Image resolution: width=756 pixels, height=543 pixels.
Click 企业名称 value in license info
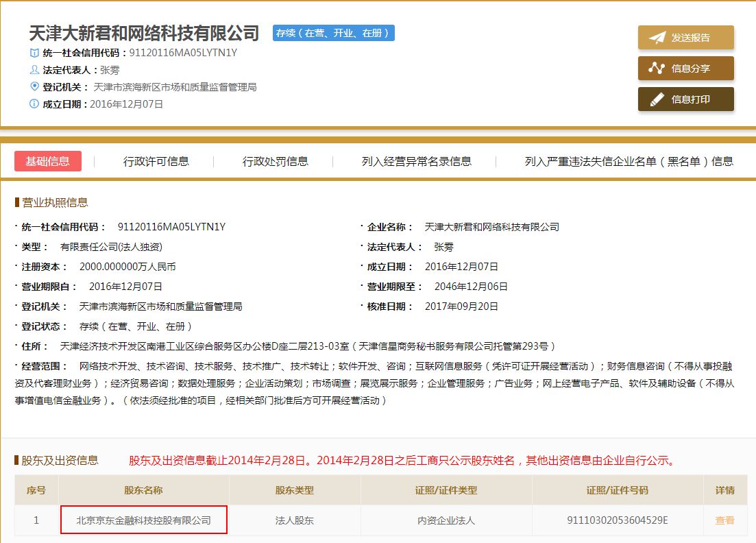[492, 227]
